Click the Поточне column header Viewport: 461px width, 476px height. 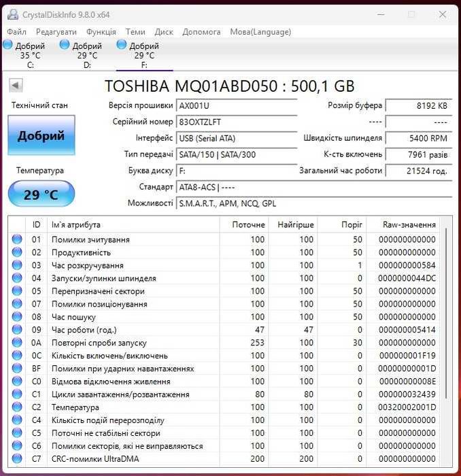(244, 224)
